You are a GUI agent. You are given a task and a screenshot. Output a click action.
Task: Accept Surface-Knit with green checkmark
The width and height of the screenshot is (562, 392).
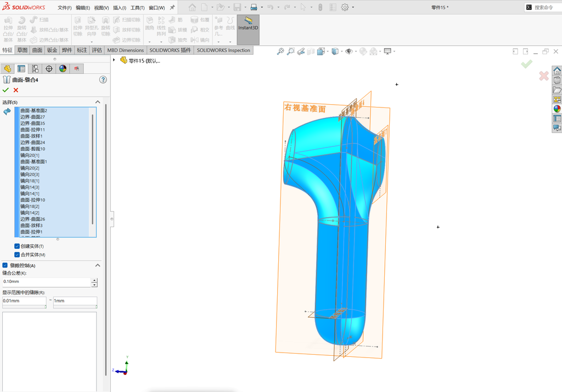(x=5, y=90)
